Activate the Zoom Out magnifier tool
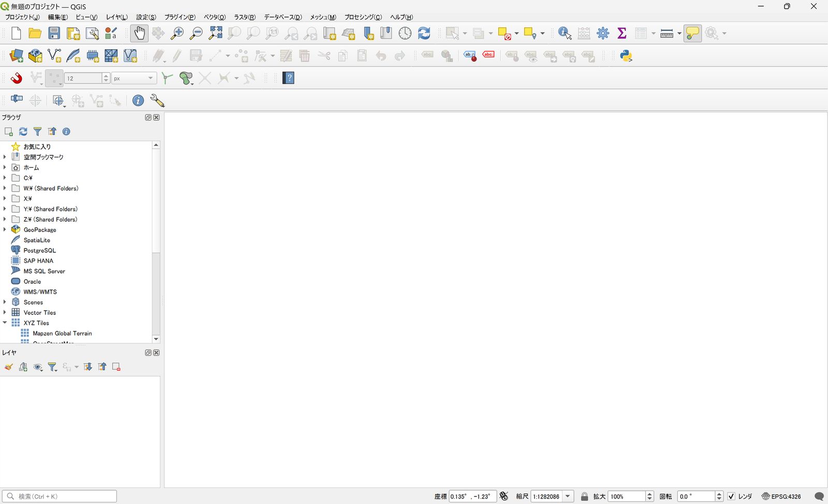Image resolution: width=828 pixels, height=504 pixels. (196, 34)
